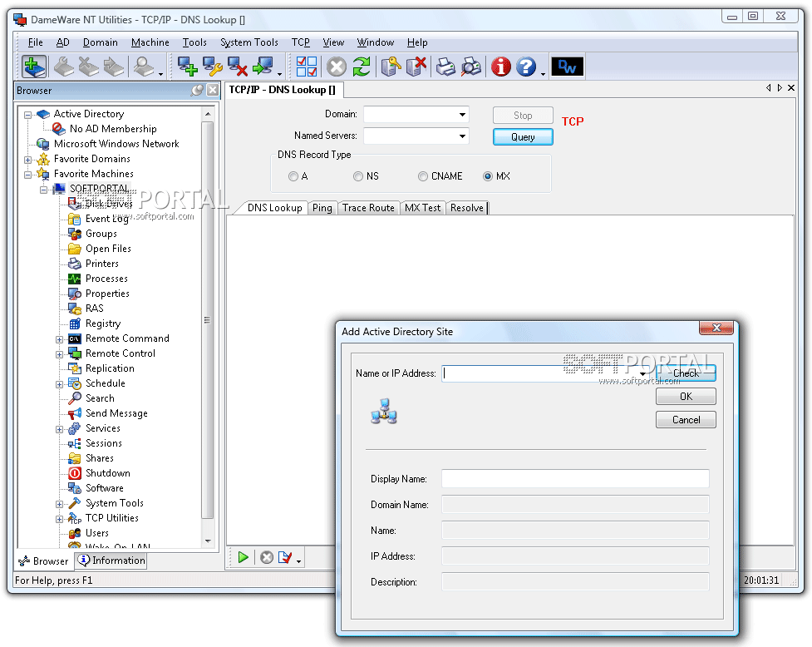The height and width of the screenshot is (647, 812).
Task: Click the Check button in the dialog
Action: 686,373
